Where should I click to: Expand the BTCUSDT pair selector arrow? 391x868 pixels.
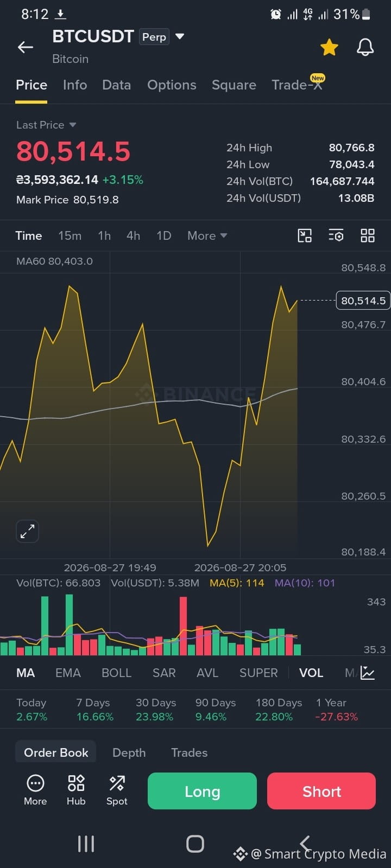(180, 36)
